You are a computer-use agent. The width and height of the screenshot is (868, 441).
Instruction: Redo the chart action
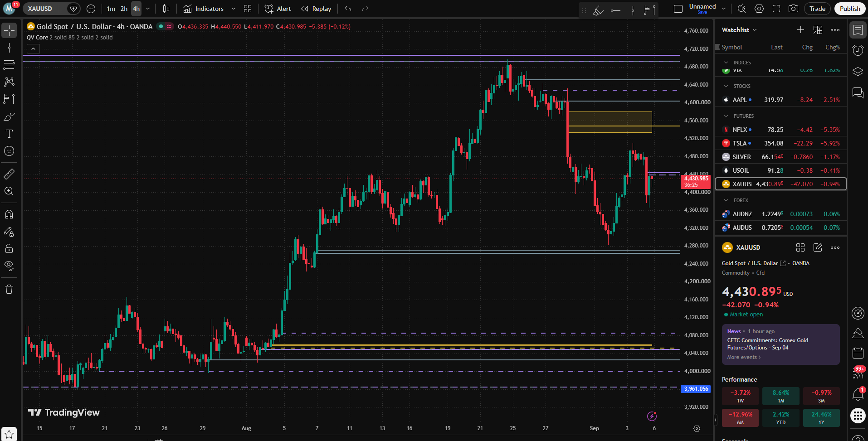pyautogui.click(x=366, y=9)
